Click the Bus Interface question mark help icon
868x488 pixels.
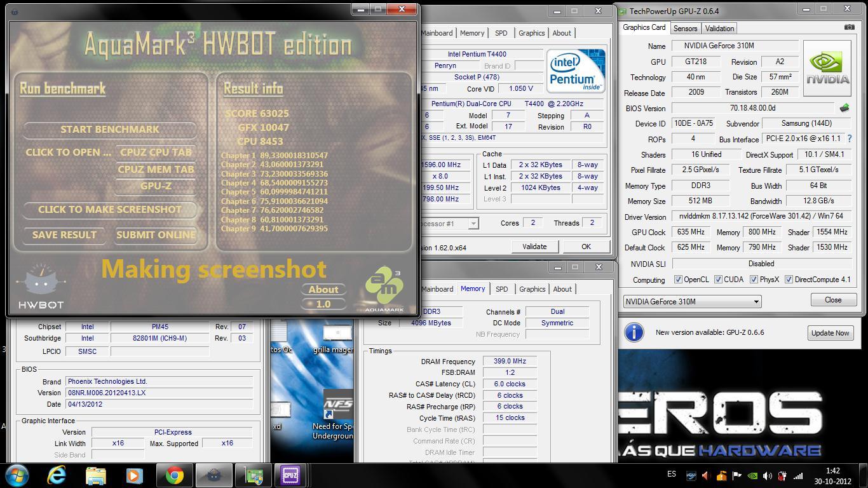[849, 139]
